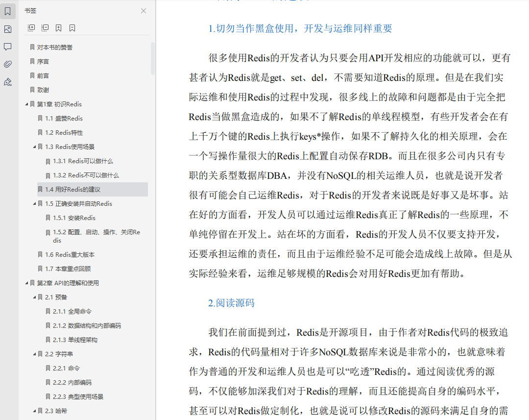This screenshot has height=420, width=529.
Task: Click bookmark text 2.2 字符串
Action: point(59,354)
